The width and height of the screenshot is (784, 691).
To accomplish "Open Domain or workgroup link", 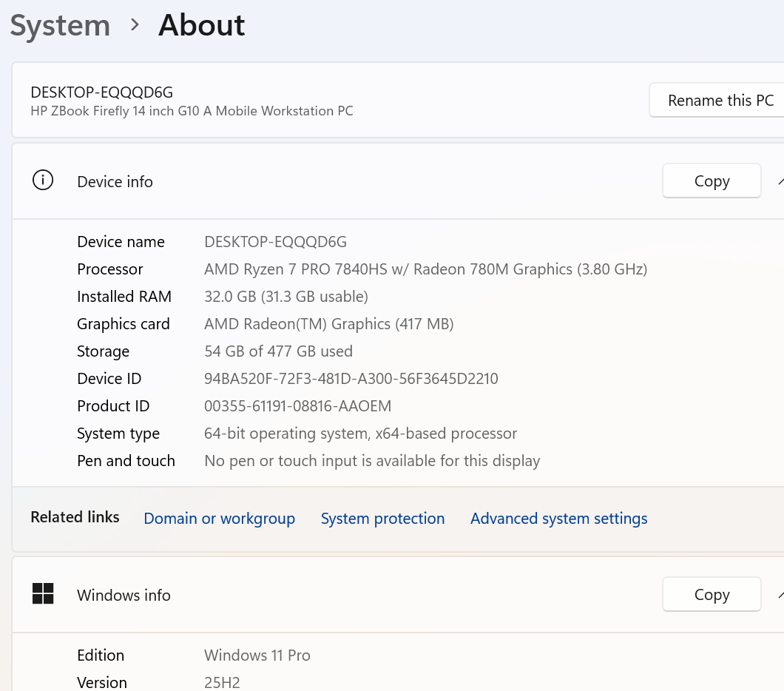I will click(x=219, y=519).
